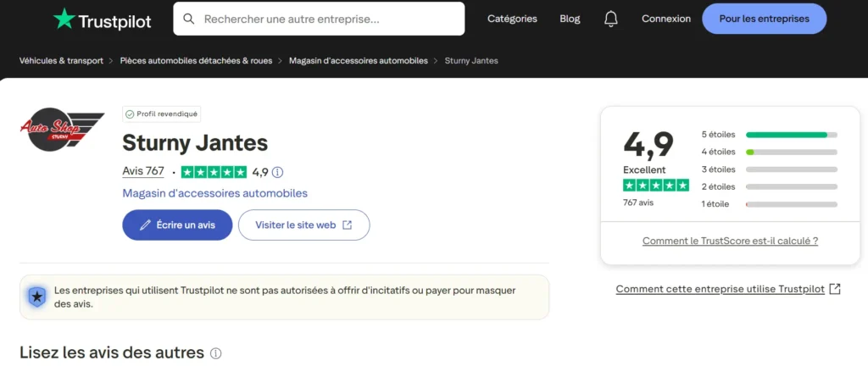Click the TrustScore info icon beside 4,9

coord(278,172)
